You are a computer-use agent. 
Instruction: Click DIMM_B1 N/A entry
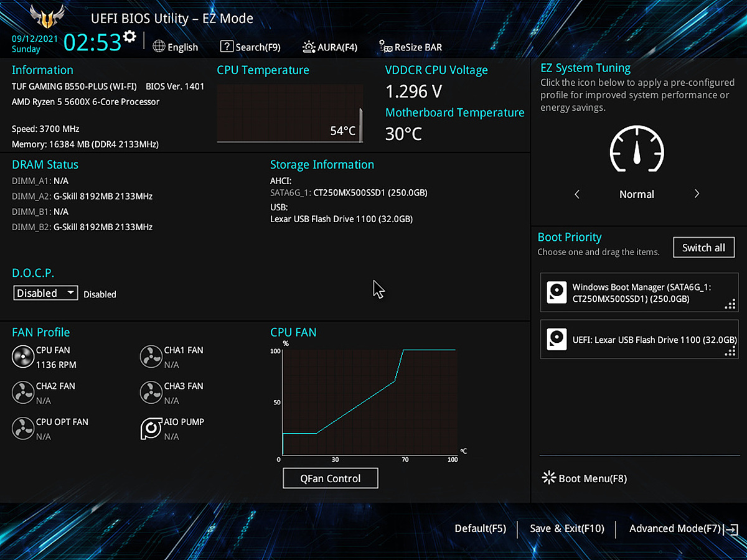(40, 212)
